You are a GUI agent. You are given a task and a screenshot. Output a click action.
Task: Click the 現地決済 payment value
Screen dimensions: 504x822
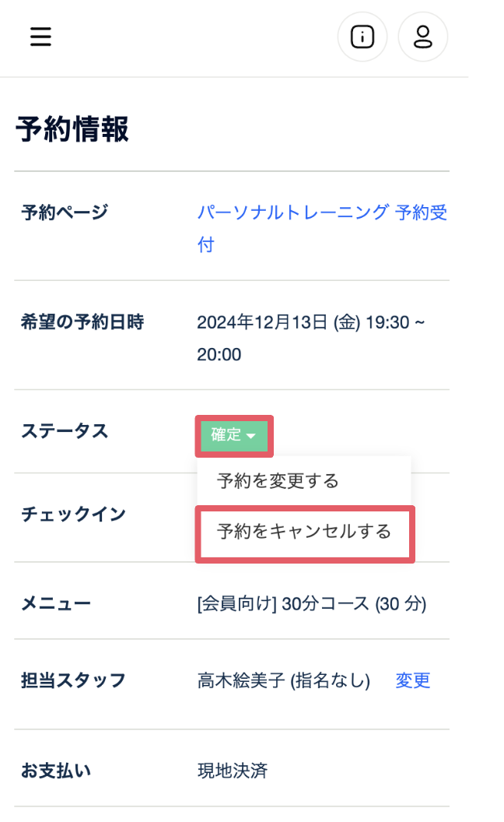click(x=233, y=771)
